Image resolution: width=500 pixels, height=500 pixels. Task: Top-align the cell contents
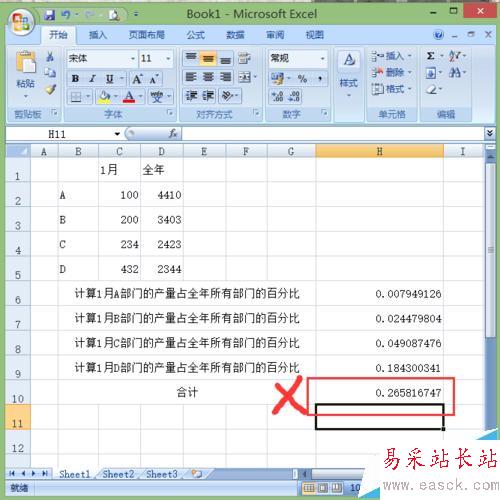(x=191, y=58)
